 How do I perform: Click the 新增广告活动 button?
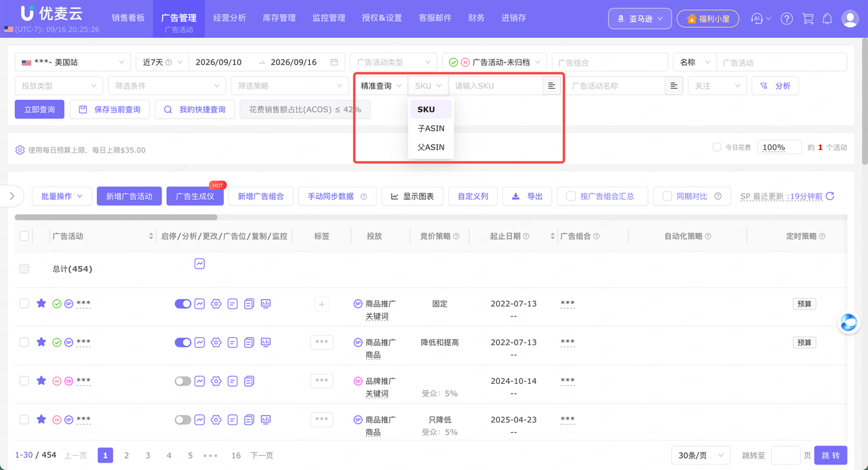(129, 196)
